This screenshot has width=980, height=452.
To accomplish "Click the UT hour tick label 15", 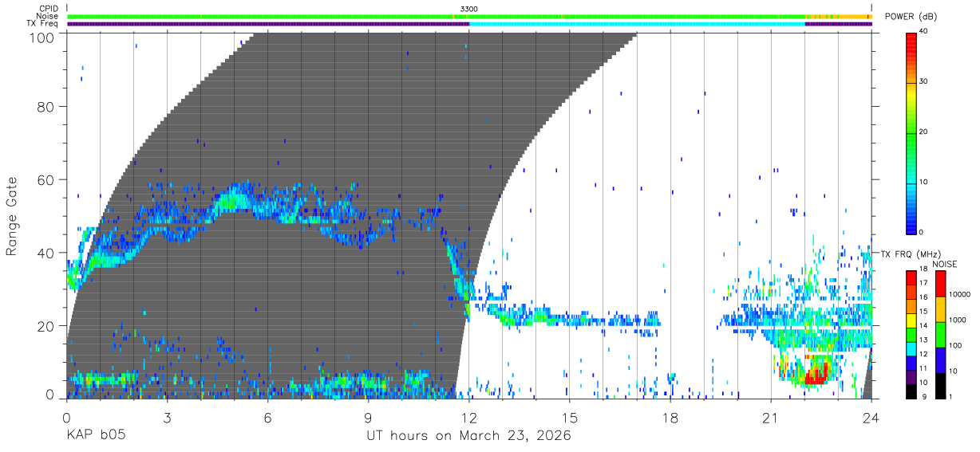I will pyautogui.click(x=570, y=417).
